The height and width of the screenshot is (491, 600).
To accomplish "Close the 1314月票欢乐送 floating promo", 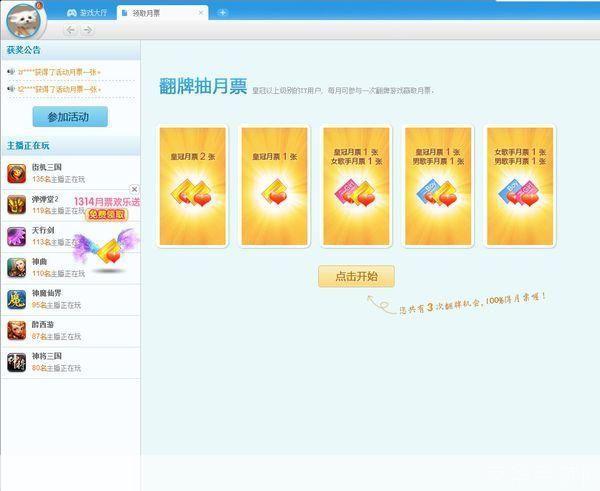I will [134, 189].
